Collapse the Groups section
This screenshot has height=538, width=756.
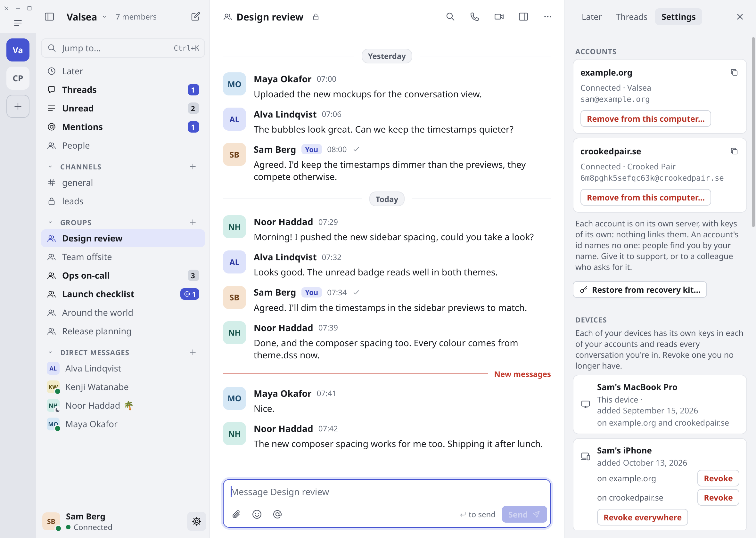click(50, 222)
